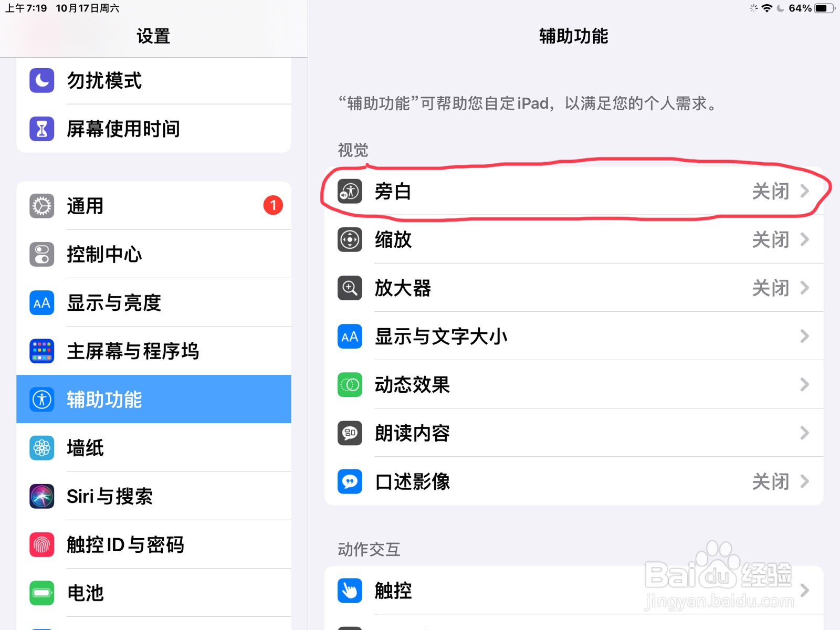Select 通用 in settings sidebar
Screen dimensions: 840x630
pos(154,206)
